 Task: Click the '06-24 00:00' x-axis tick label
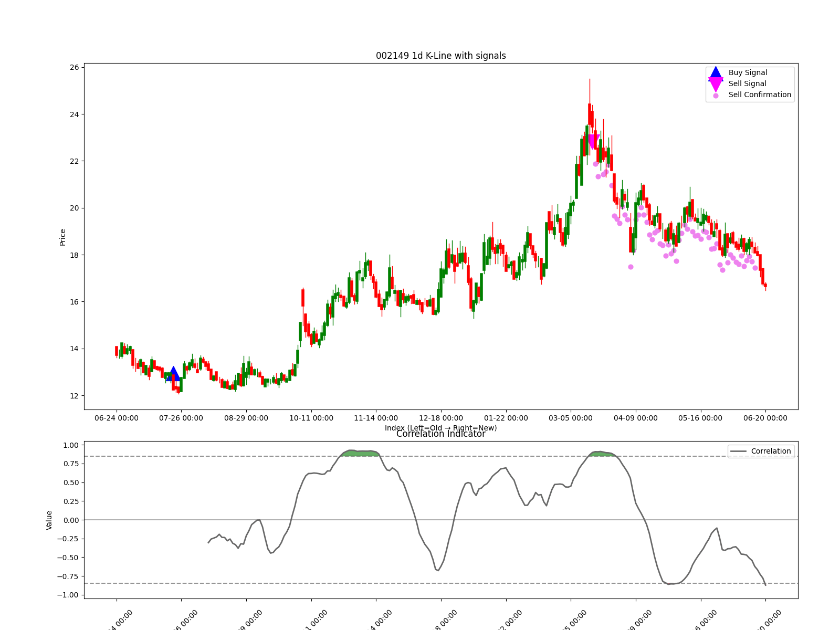(x=117, y=418)
